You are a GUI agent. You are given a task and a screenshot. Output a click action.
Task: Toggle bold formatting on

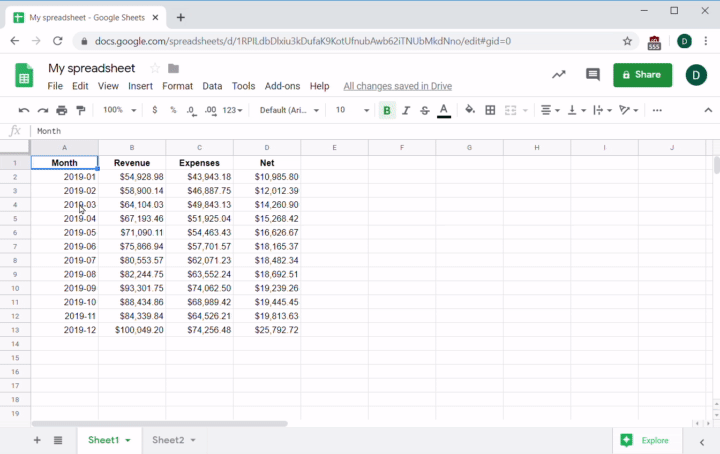(387, 110)
